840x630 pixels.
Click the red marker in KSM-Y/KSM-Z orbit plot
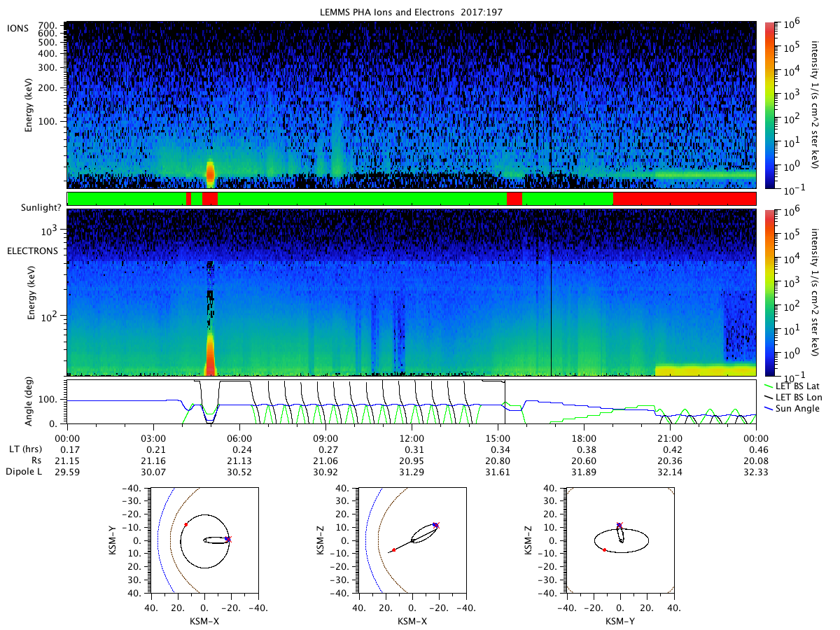(x=604, y=550)
